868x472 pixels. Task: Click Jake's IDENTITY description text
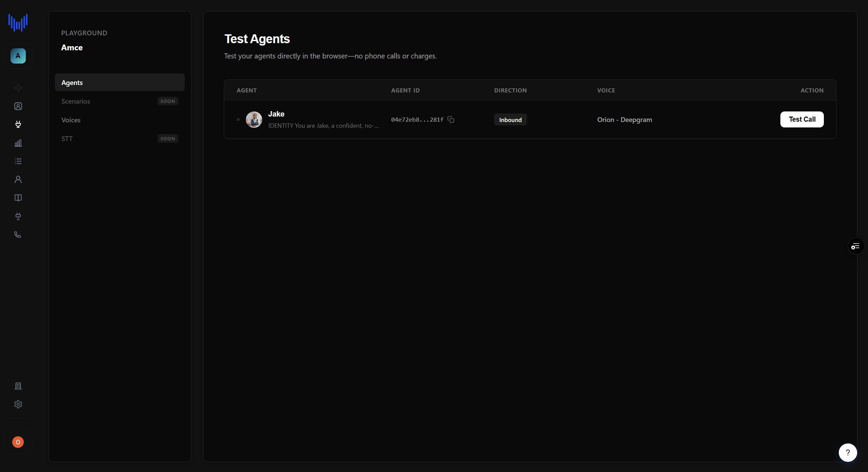(x=323, y=126)
